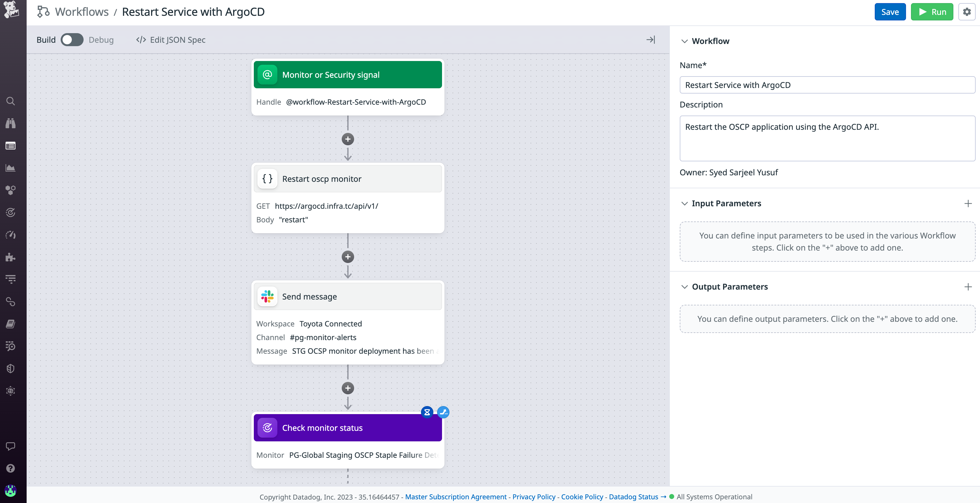Toggle from Build to Debug mode

tap(72, 40)
